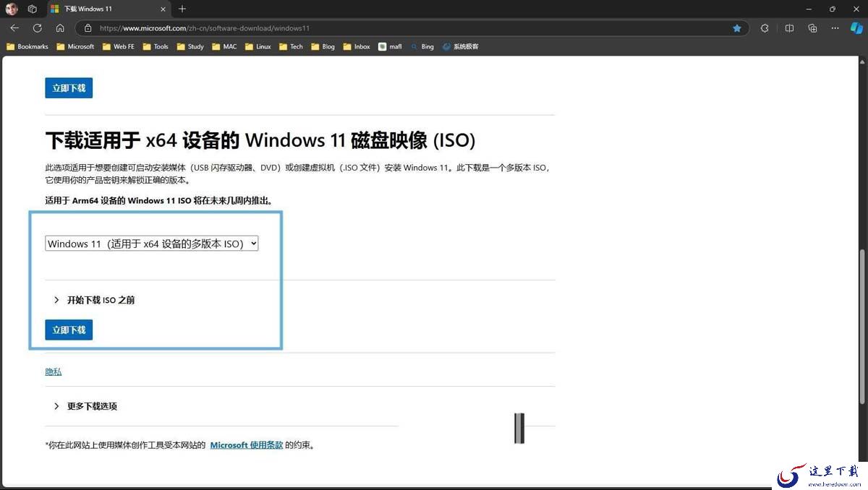Open the 系统极客 bookmark
The image size is (868, 490).
tap(461, 46)
